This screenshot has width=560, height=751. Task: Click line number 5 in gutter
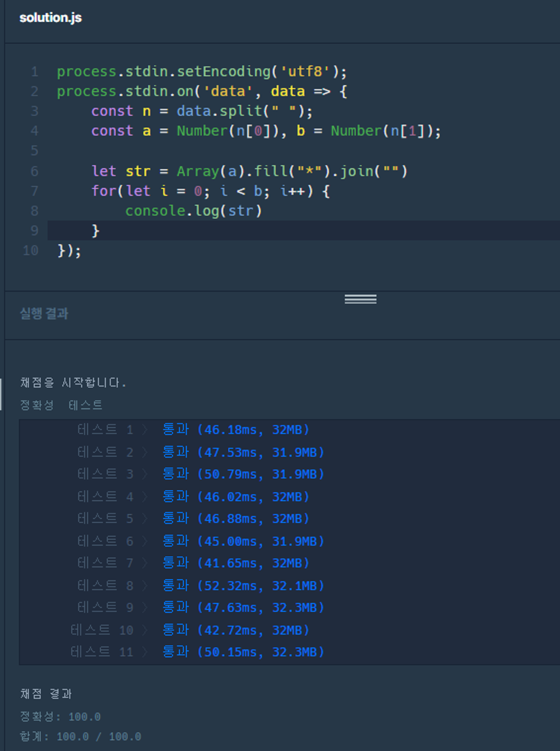click(34, 151)
